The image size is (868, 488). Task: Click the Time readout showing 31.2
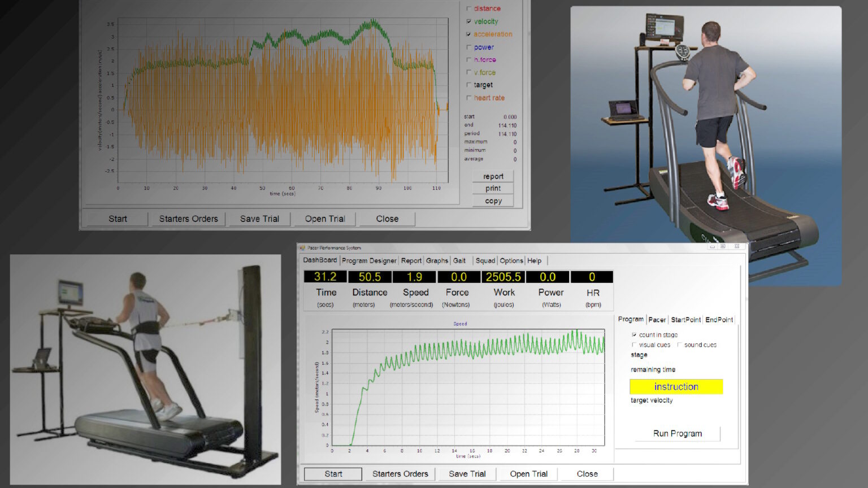tap(325, 277)
